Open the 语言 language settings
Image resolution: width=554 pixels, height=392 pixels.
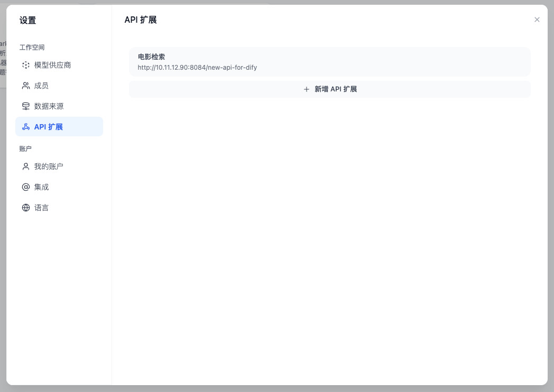click(41, 207)
